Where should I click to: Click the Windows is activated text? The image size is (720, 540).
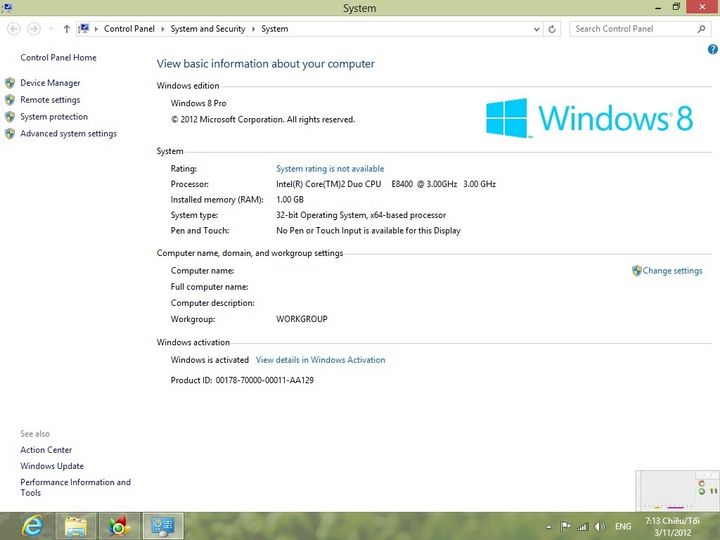coord(209,360)
